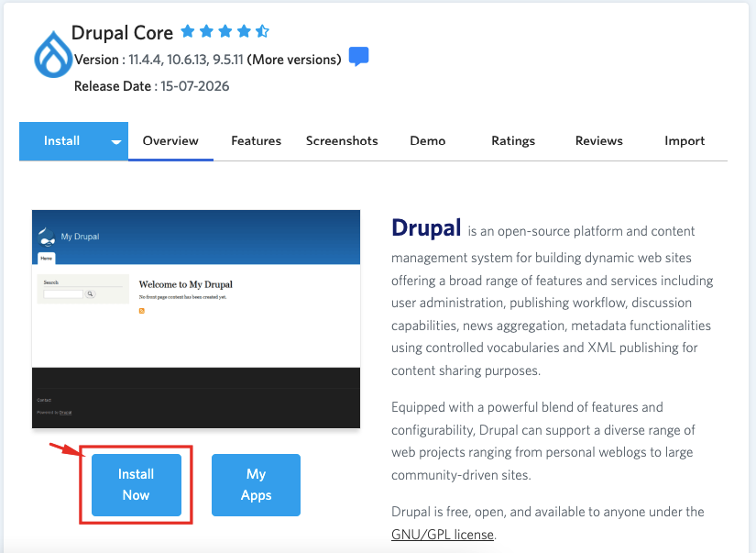The image size is (756, 553).
Task: Open the My Apps button
Action: (256, 485)
